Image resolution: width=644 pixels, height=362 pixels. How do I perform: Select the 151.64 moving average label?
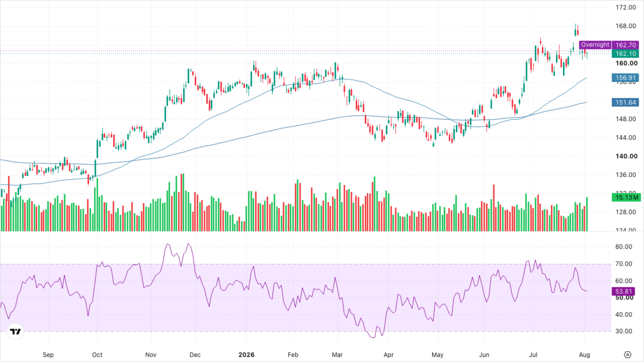click(625, 102)
